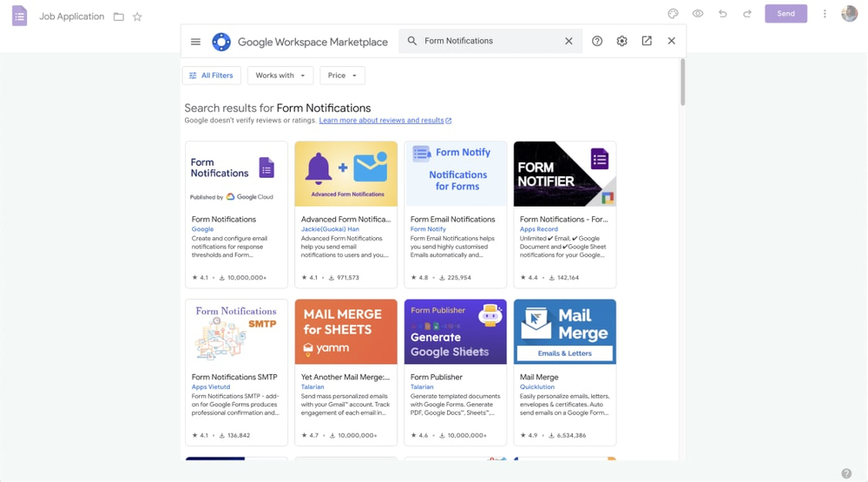Undo the last form change
This screenshot has width=868, height=482.
pos(722,14)
